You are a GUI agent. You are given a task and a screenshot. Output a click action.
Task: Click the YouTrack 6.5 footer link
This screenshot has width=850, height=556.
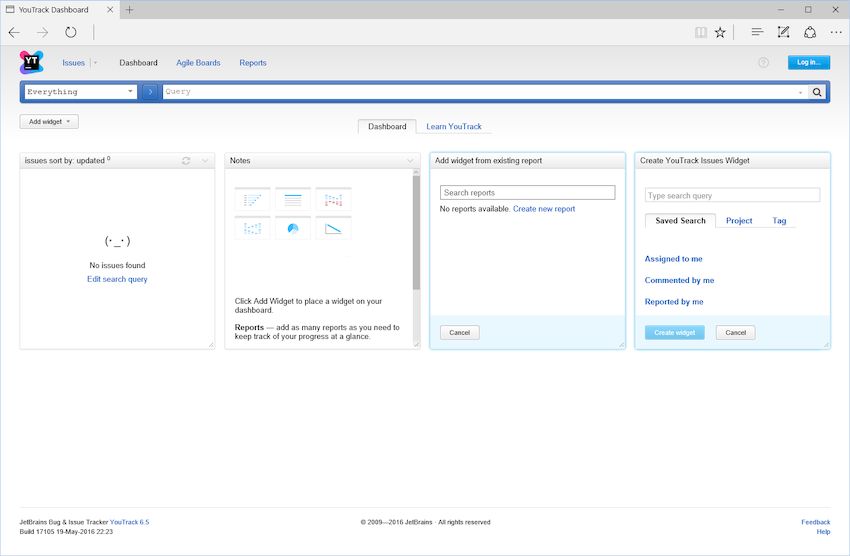coord(129,522)
